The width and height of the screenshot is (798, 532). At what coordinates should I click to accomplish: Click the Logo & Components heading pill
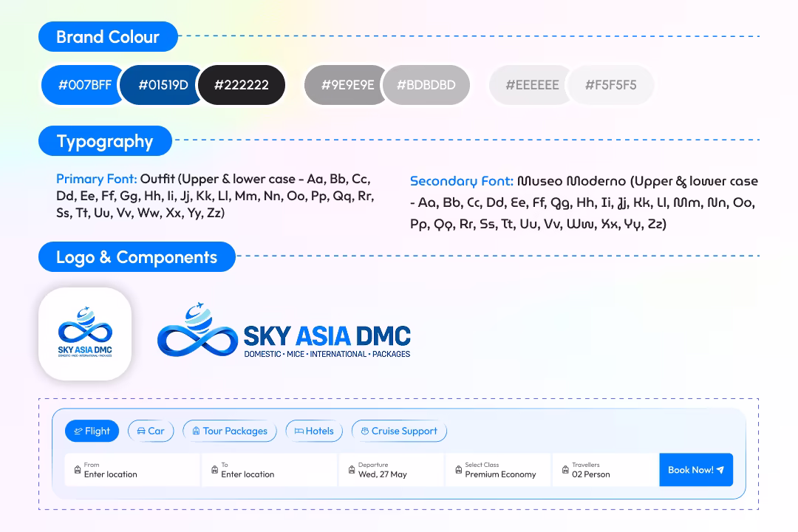pos(137,257)
